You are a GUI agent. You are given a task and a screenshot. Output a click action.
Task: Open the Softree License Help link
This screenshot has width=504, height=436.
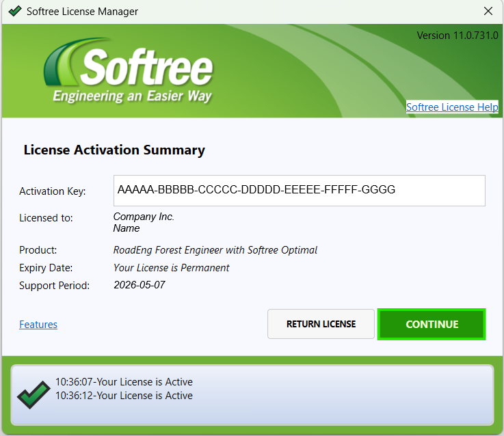(452, 107)
